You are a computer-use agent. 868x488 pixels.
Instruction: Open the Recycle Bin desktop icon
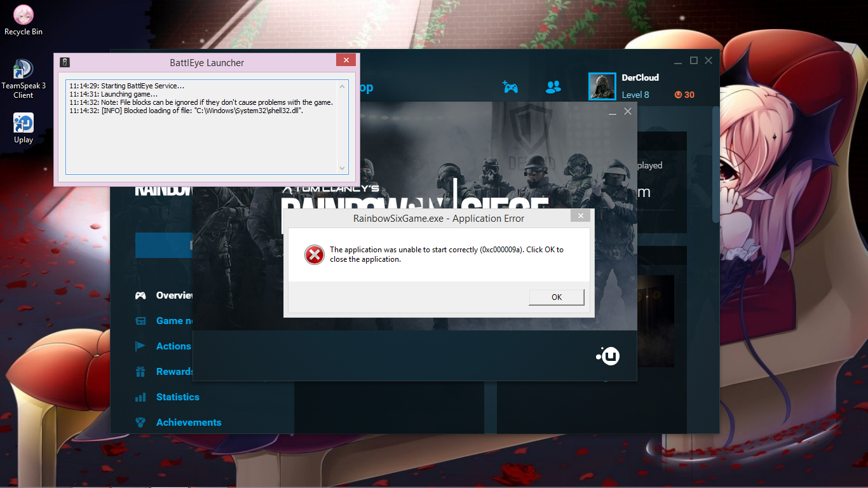[x=23, y=20]
